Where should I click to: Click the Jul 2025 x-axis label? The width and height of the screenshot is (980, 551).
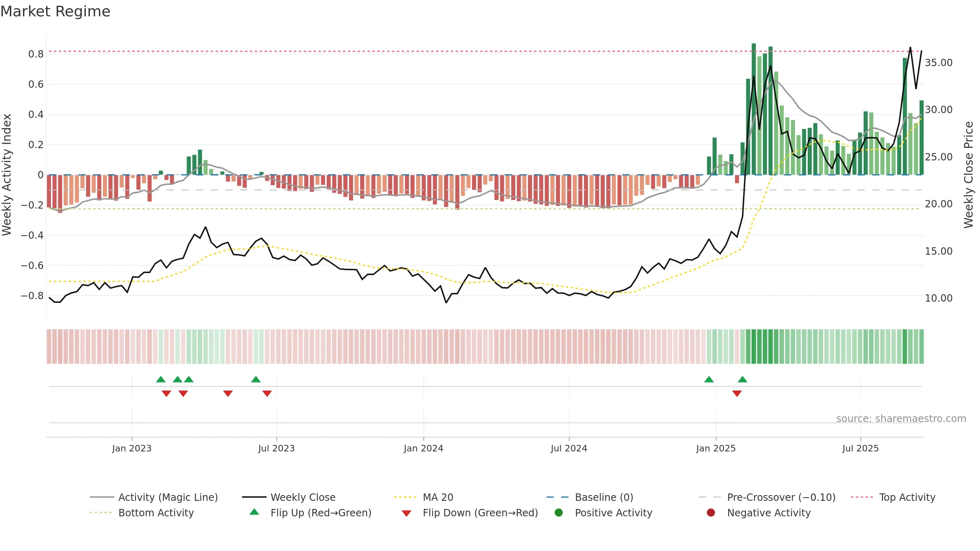point(860,448)
